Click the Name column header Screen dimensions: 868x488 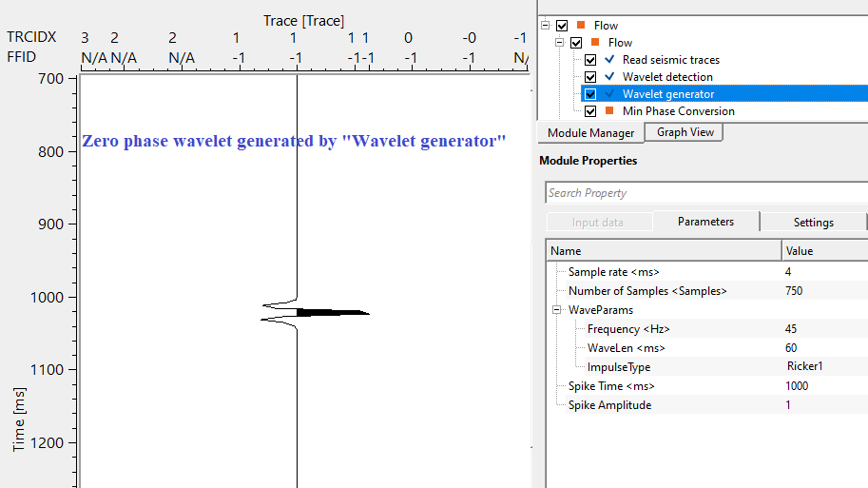click(663, 251)
